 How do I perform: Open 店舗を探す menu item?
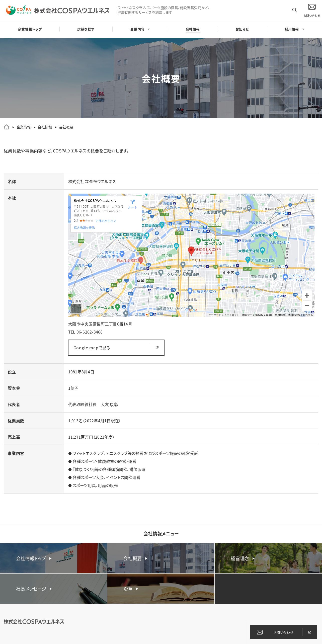click(x=86, y=29)
